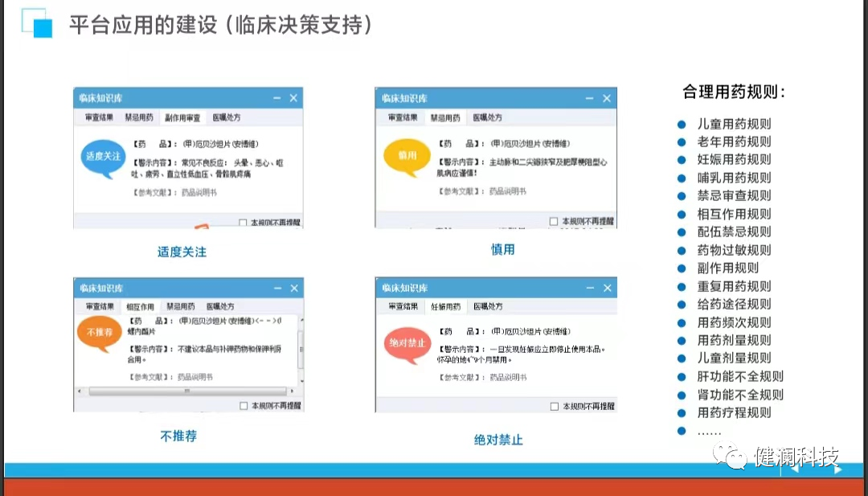Open 审查结果 tab in the 不推荐 dialog
This screenshot has width=868, height=496.
pyautogui.click(x=100, y=306)
